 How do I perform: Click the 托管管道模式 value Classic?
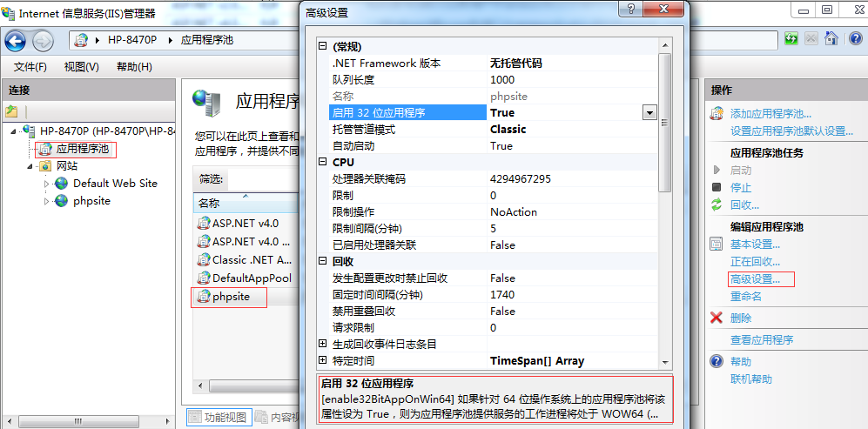[508, 129]
